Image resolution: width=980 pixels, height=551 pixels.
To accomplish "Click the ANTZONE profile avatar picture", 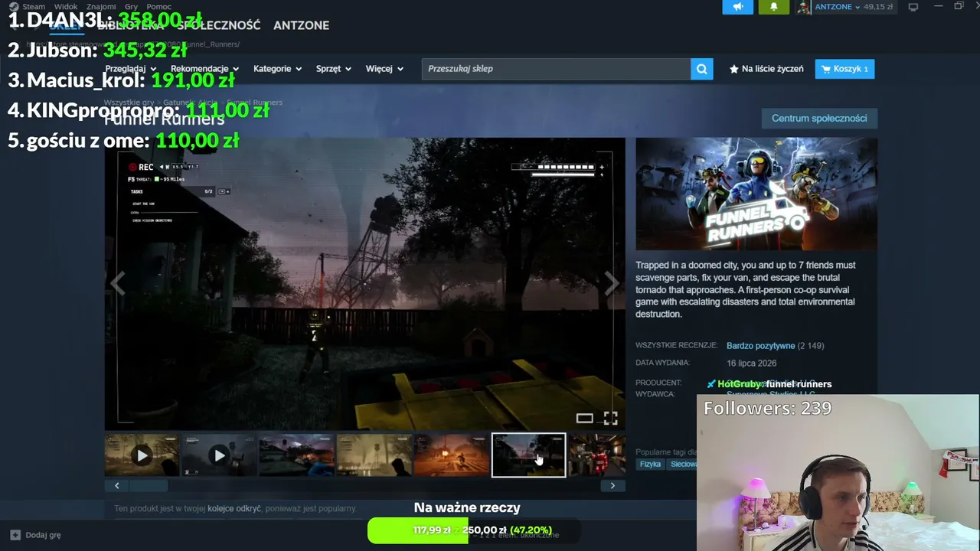I will [x=804, y=7].
